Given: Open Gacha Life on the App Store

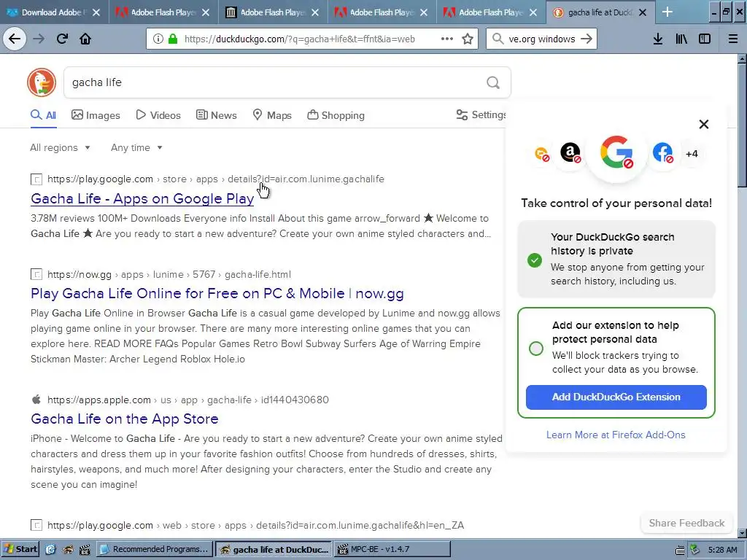Looking at the screenshot, I should click(124, 419).
